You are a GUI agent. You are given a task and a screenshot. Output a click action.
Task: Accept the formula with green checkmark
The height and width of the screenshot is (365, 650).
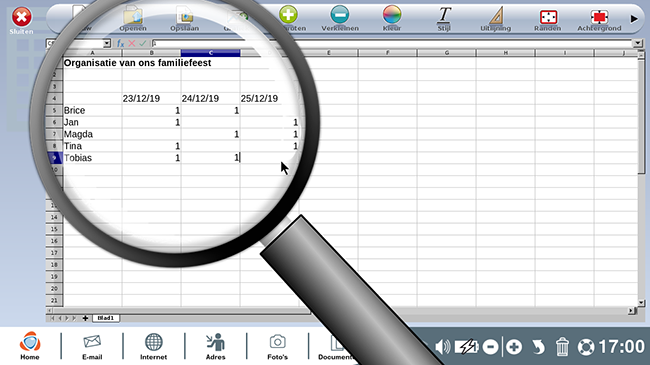(143, 43)
